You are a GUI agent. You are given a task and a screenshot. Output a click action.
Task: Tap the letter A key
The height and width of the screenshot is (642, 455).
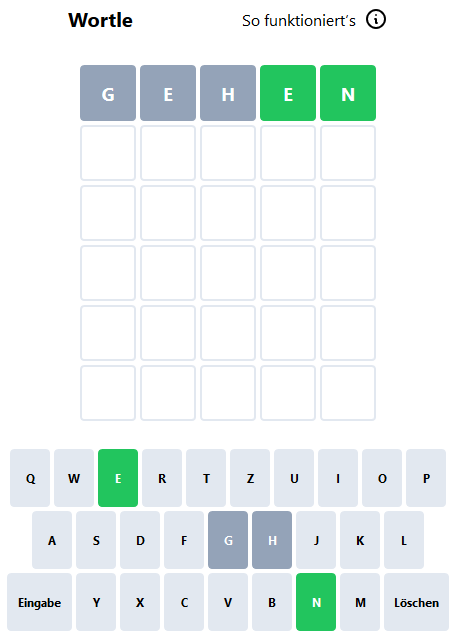pos(52,540)
